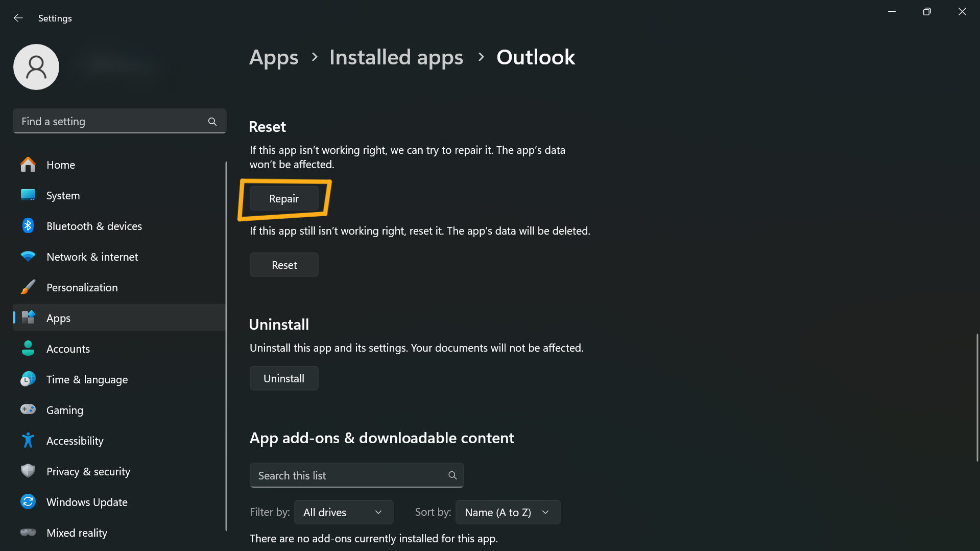Click the Reset button
Screen dimensions: 980x551
(284, 265)
